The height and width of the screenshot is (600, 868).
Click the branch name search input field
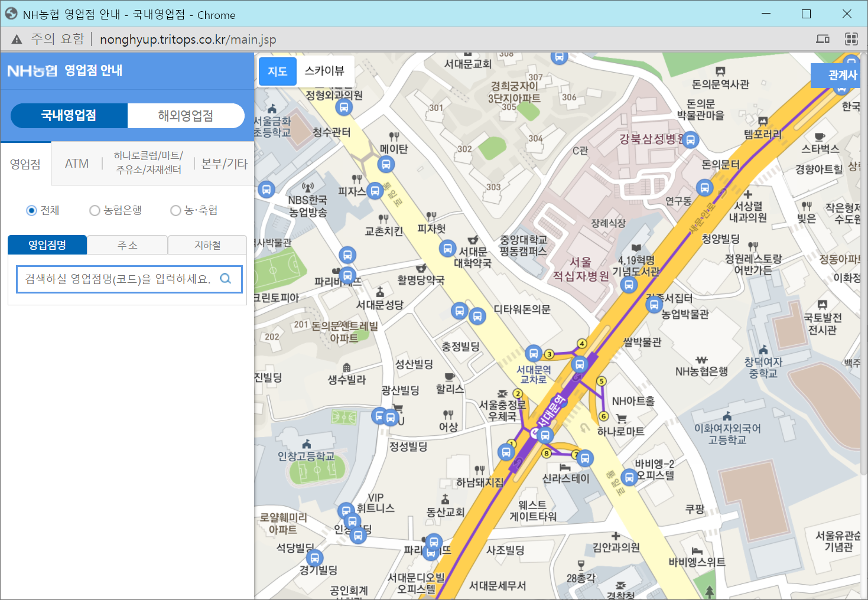[118, 279]
